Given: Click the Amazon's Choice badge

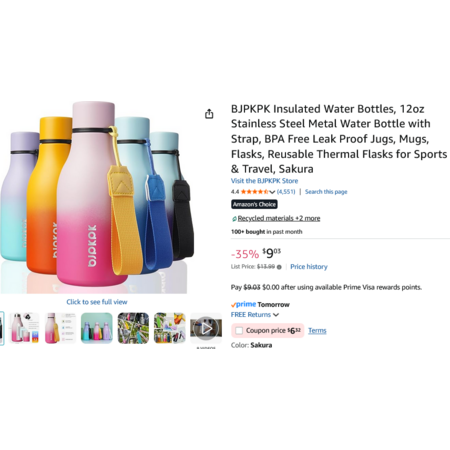Looking at the screenshot, I should (254, 204).
